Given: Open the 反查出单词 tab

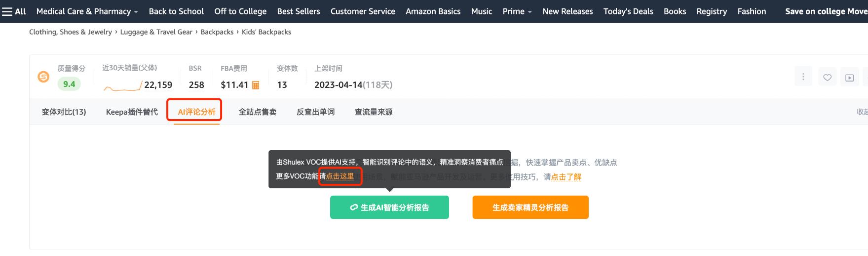Looking at the screenshot, I should 315,112.
